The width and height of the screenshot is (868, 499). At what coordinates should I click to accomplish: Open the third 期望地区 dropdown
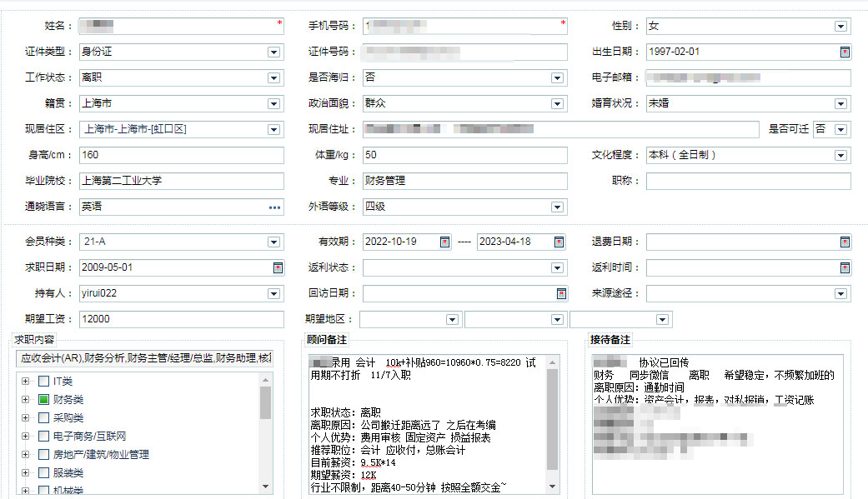click(x=662, y=320)
